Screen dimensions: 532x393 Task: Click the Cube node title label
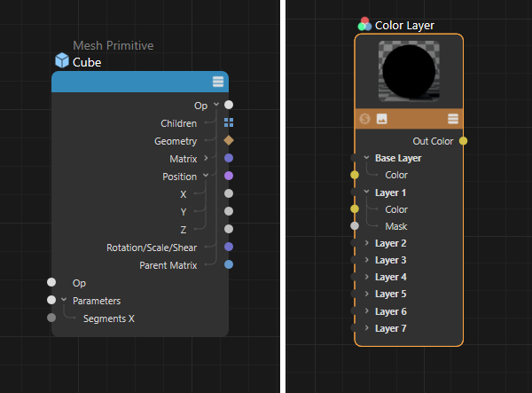pyautogui.click(x=87, y=62)
